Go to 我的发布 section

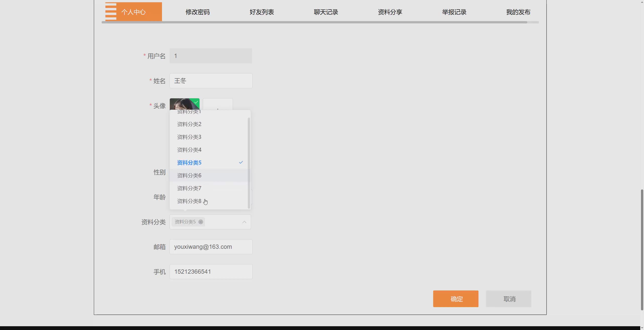(x=518, y=12)
